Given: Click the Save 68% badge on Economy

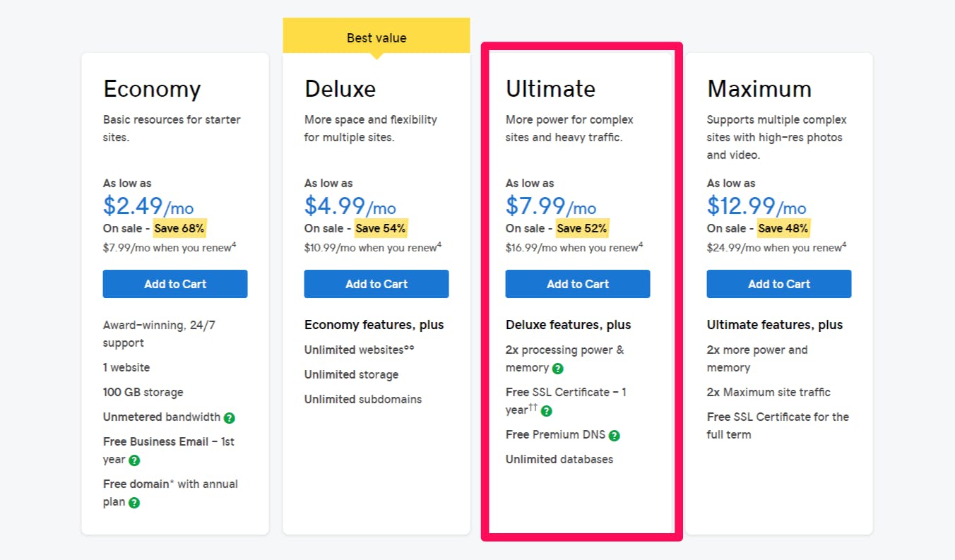Looking at the screenshot, I should (180, 228).
